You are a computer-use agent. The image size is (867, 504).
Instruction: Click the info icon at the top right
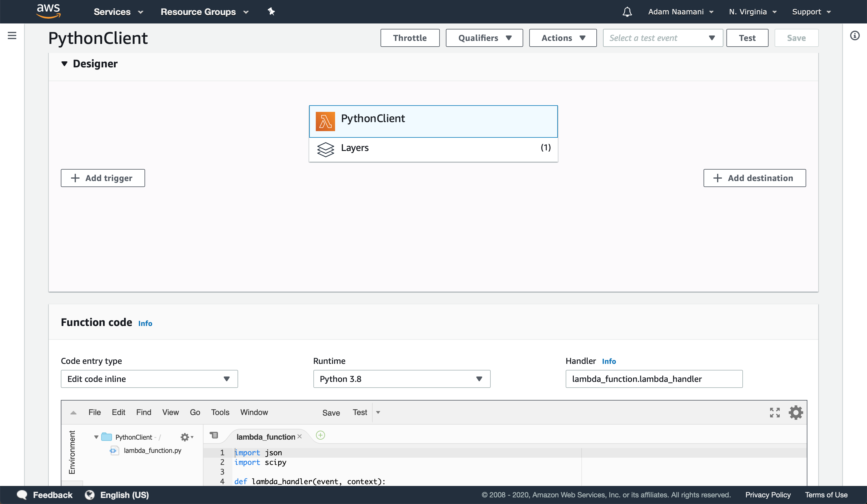tap(855, 36)
